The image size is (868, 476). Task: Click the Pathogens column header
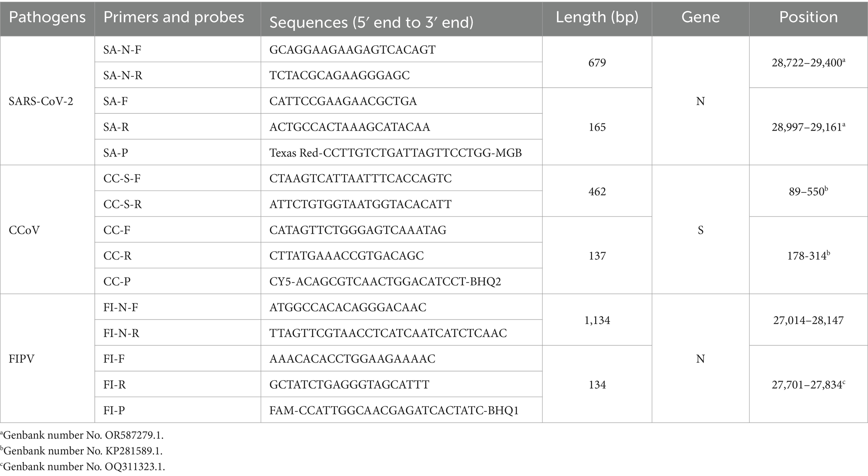[x=47, y=18]
